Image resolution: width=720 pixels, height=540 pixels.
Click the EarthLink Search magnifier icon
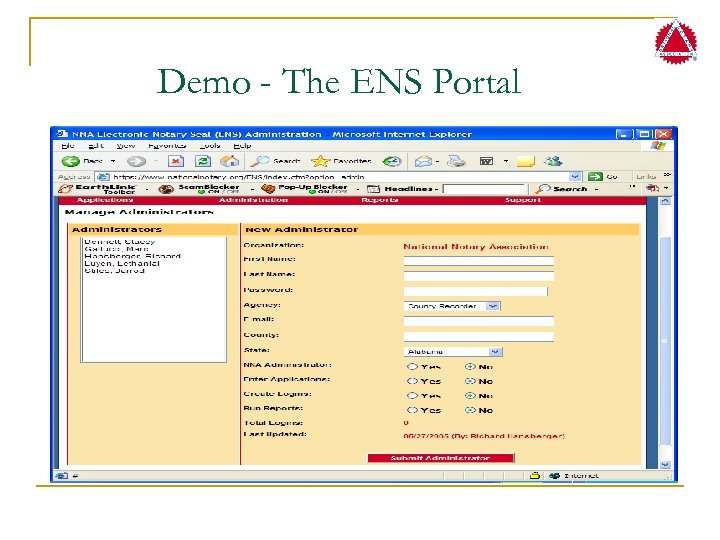(543, 189)
